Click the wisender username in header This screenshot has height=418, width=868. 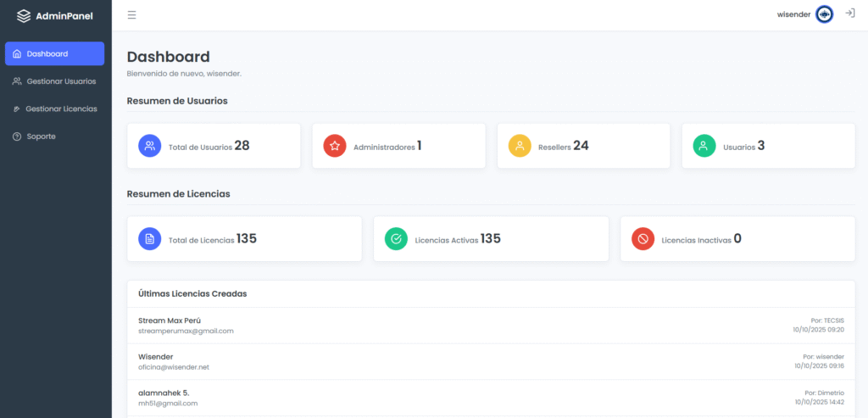[793, 14]
